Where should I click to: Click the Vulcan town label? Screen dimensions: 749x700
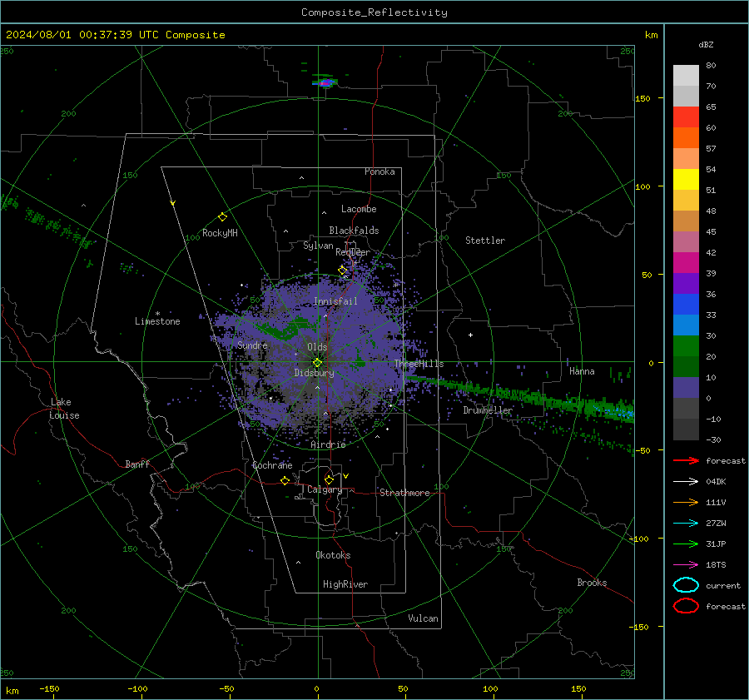tap(424, 618)
